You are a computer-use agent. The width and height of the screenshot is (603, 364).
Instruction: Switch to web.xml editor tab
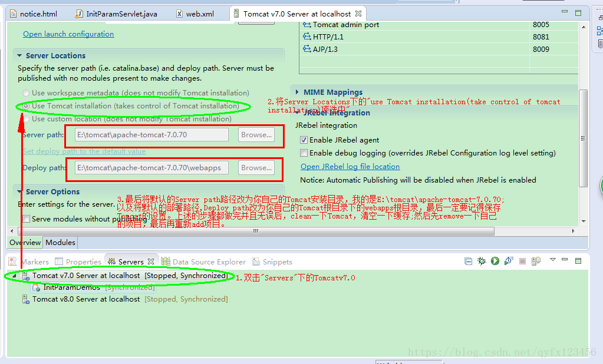pyautogui.click(x=195, y=14)
